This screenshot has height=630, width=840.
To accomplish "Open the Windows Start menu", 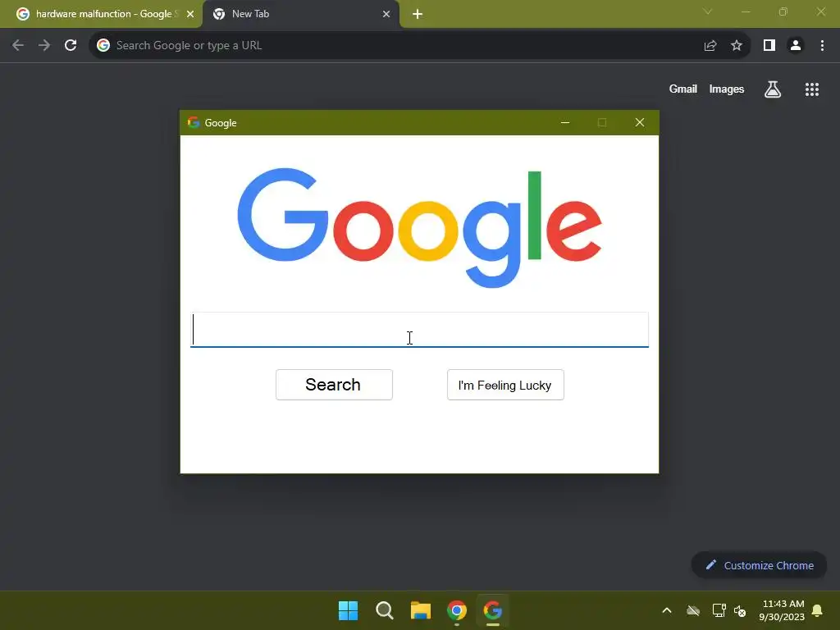I will coord(348,610).
